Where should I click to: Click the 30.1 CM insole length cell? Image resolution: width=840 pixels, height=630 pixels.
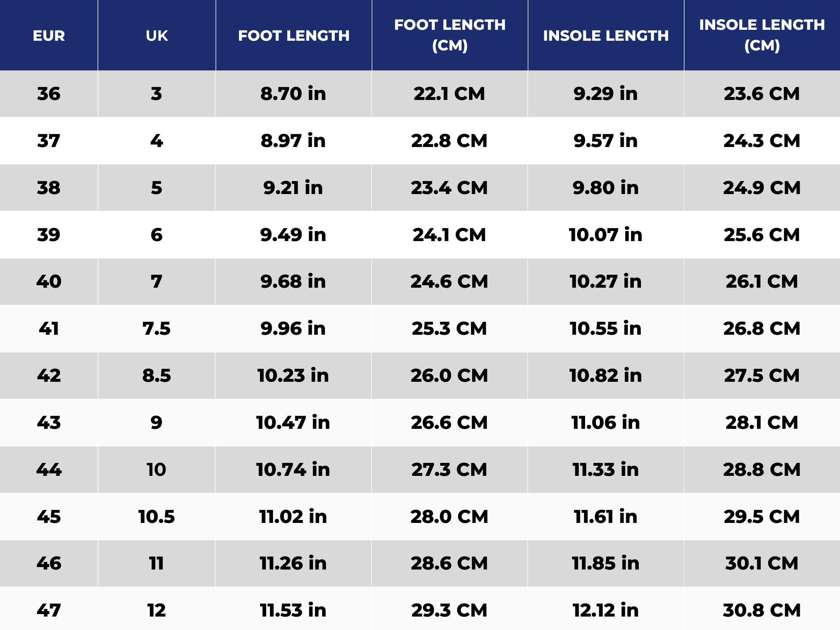(762, 563)
